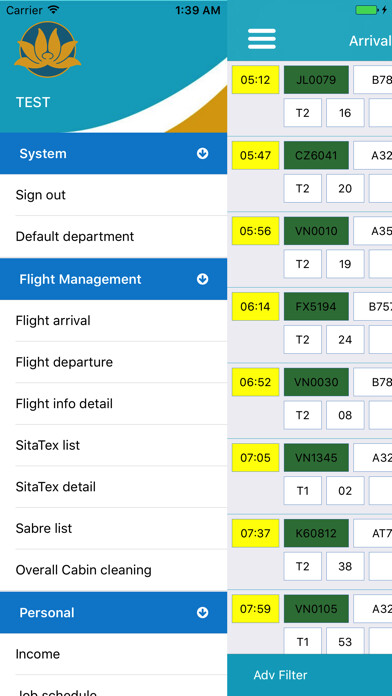This screenshot has width=392, height=696.
Task: Select flight VN0010 entry
Action: (x=316, y=231)
